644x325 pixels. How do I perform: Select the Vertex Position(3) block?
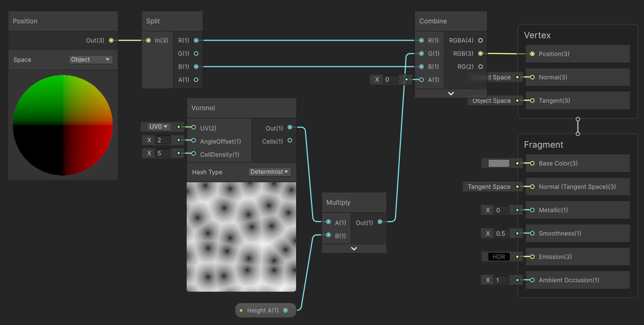coord(577,54)
